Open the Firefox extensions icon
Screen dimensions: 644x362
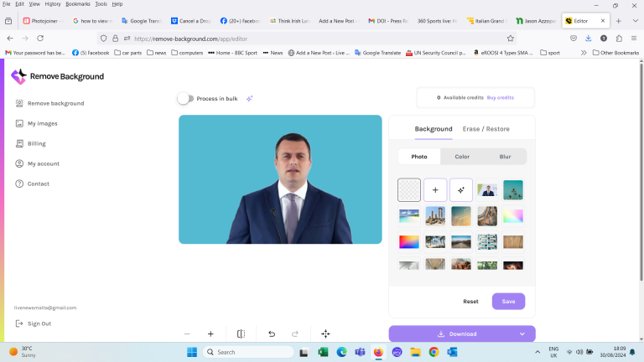coord(619,39)
